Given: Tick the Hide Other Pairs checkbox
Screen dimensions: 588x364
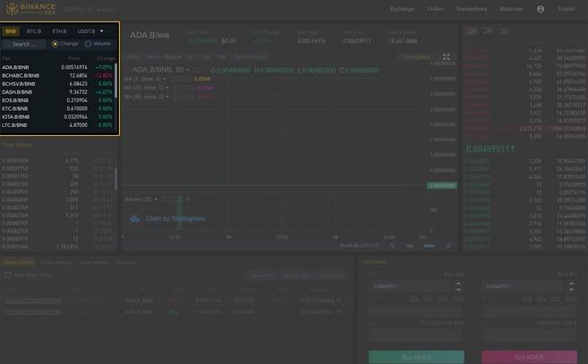Looking at the screenshot, I should point(8,275).
